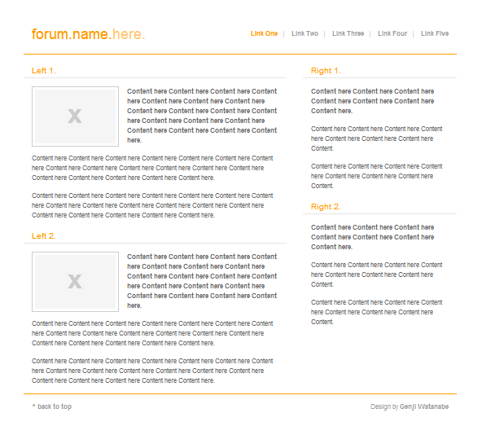Screen dimensions: 482x448
Task: Click bold intro text beside Left 1 image
Action: pos(202,116)
